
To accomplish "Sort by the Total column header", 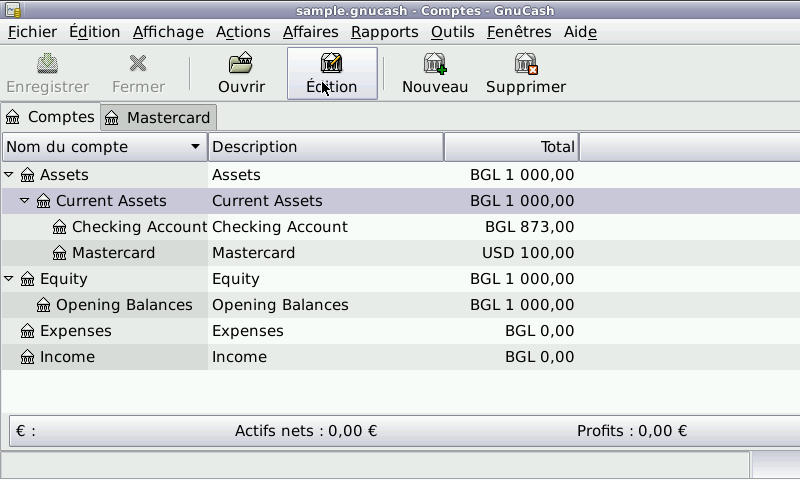I will tap(511, 147).
